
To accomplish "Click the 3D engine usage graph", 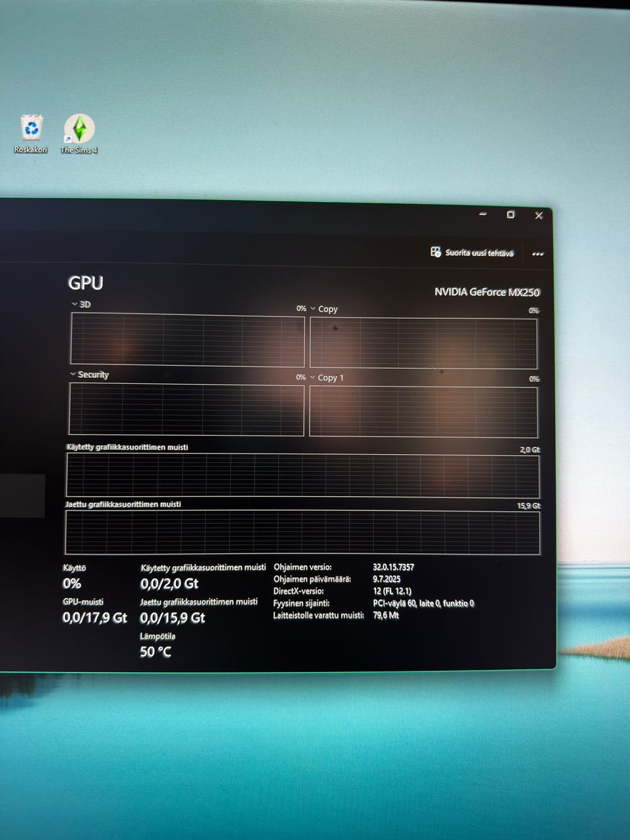I will point(187,339).
